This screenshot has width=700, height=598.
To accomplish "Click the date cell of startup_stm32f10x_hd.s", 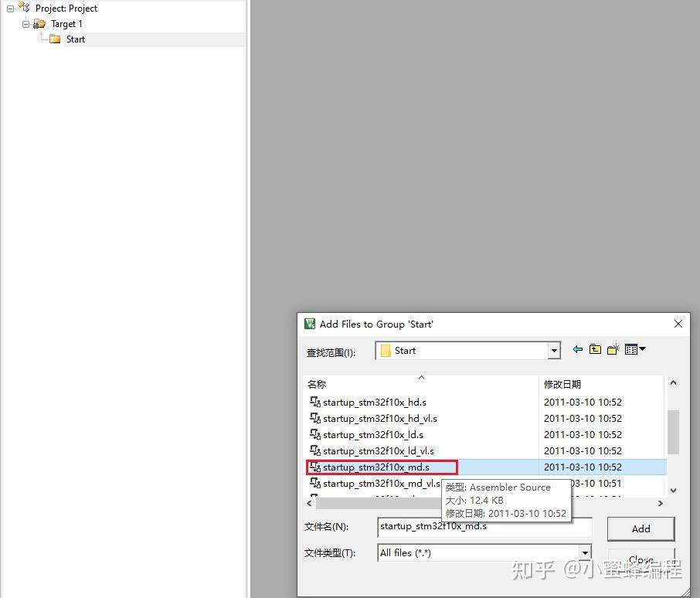I will click(583, 403).
